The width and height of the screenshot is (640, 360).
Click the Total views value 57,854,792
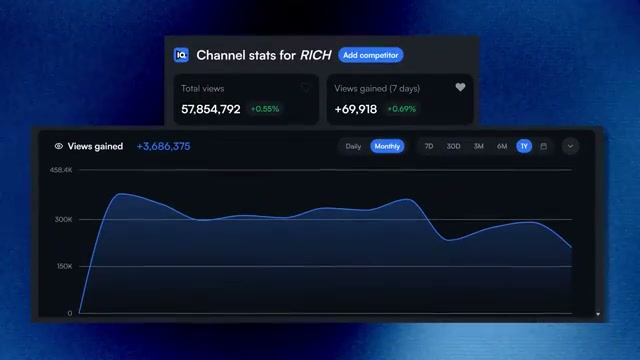click(x=211, y=109)
